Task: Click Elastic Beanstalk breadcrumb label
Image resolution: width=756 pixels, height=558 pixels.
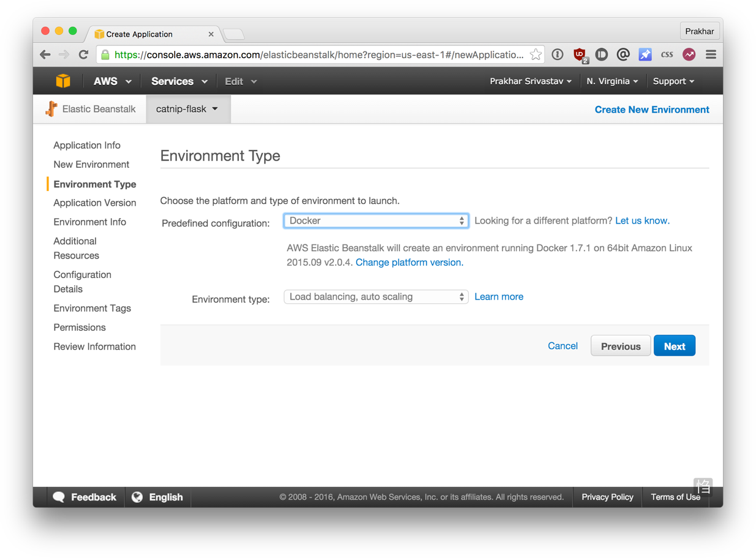Action: click(99, 109)
